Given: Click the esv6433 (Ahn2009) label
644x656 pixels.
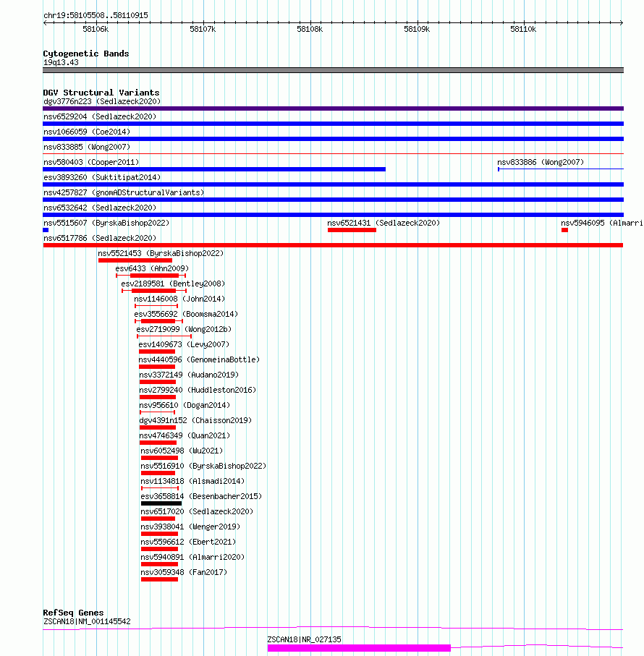Looking at the screenshot, I should [152, 268].
